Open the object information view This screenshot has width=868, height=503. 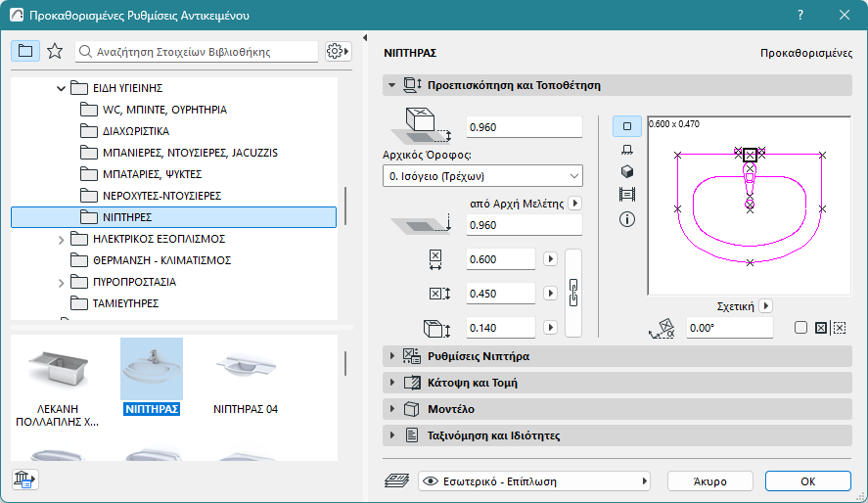tap(627, 219)
